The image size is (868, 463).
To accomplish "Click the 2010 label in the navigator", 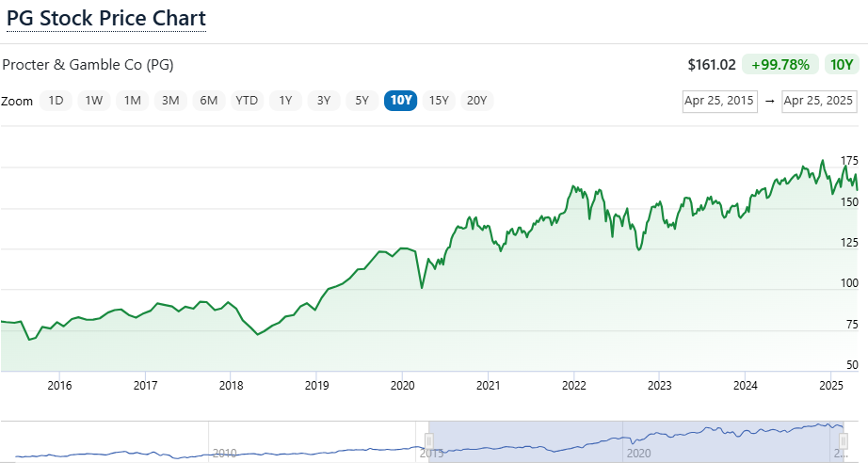I will [225, 454].
